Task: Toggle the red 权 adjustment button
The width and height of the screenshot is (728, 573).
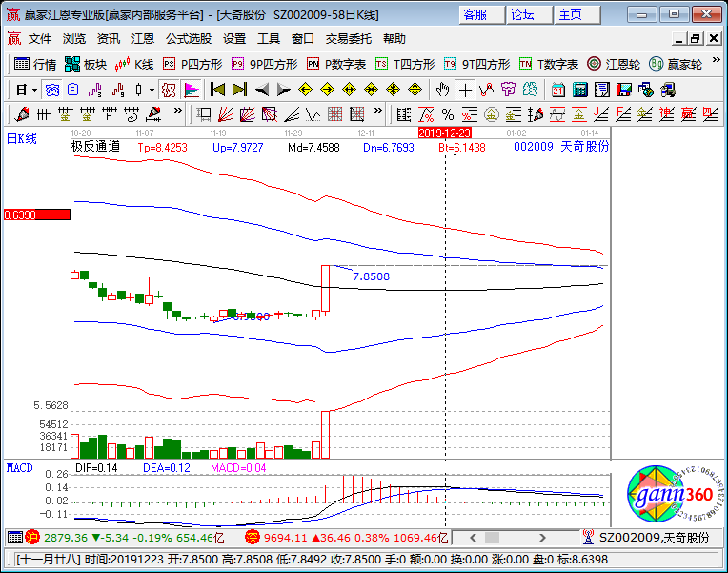Action: click(x=169, y=90)
